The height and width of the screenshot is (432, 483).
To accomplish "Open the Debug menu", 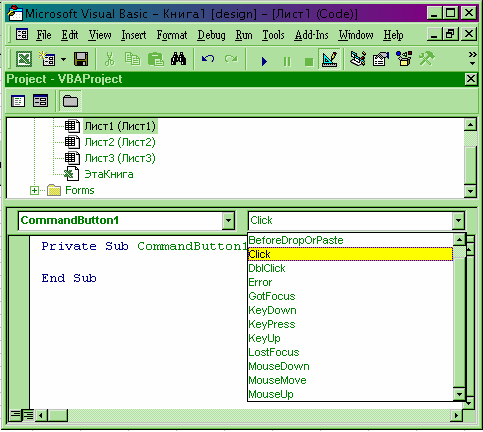I will 211,35.
